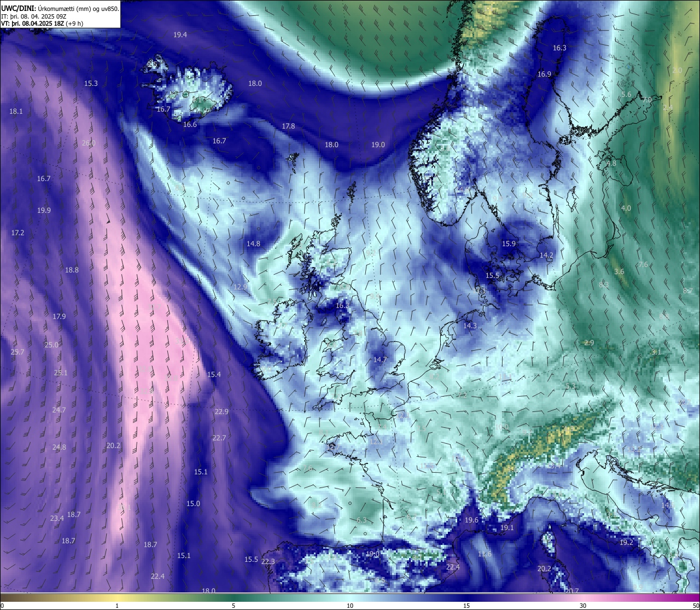Click the 14.3 value near the Netherlands
This screenshot has width=700, height=610.
pyautogui.click(x=470, y=326)
